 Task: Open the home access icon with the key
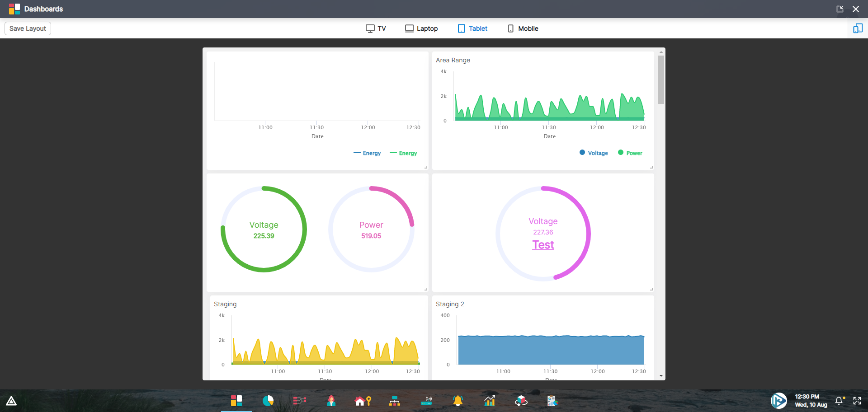[x=363, y=401]
